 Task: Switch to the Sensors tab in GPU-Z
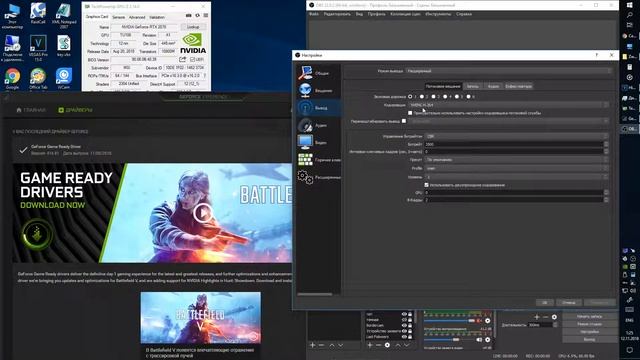point(118,17)
